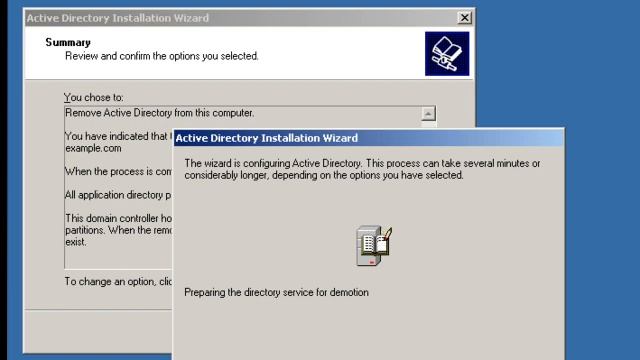Click 'When the process is' line in summary
The image size is (640, 360).
(x=118, y=171)
